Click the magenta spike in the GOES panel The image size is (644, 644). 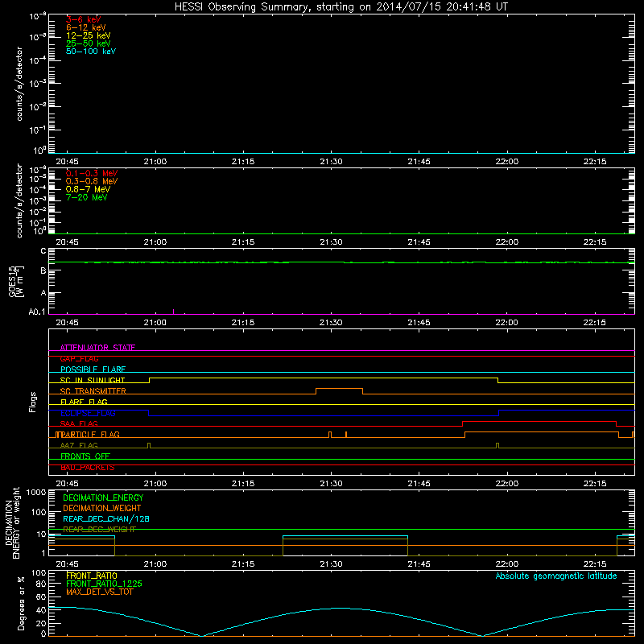pos(174,312)
